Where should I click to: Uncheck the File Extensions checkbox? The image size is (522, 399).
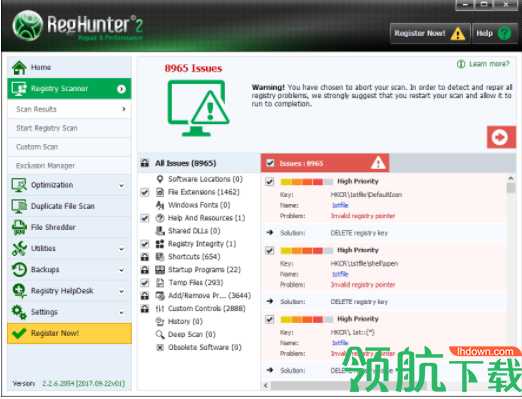click(x=145, y=192)
